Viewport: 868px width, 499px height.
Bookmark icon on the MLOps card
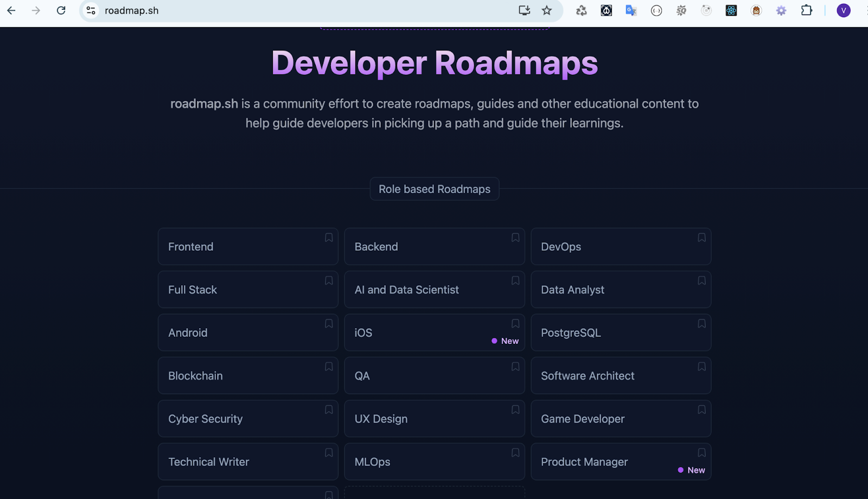tap(515, 452)
